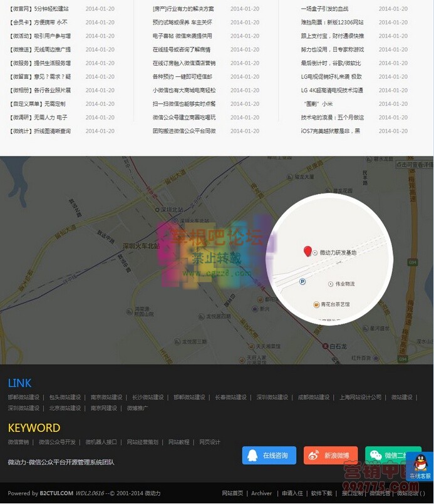
Task: Open article 团购搬进微信公众平台同微
Action: click(184, 131)
